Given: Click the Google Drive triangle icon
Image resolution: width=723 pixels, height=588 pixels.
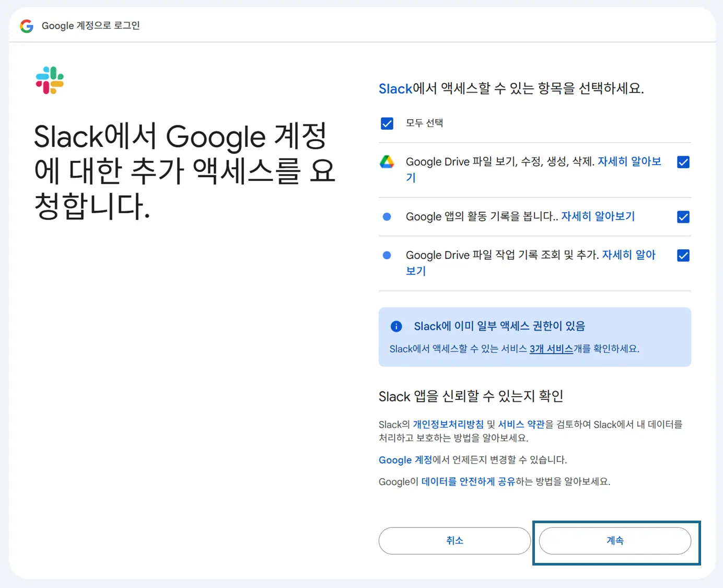Looking at the screenshot, I should [x=387, y=162].
